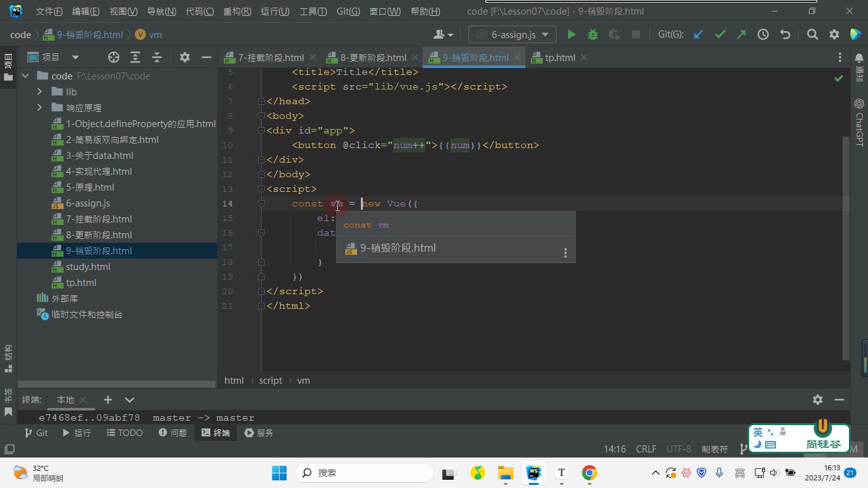Show Git history clock icon
Viewport: 868px width, 488px height.
point(763,34)
